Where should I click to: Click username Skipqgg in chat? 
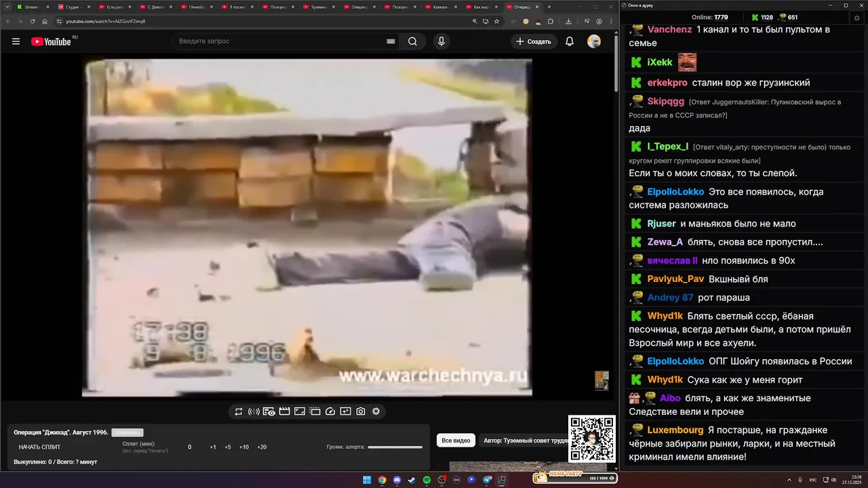pyautogui.click(x=666, y=102)
